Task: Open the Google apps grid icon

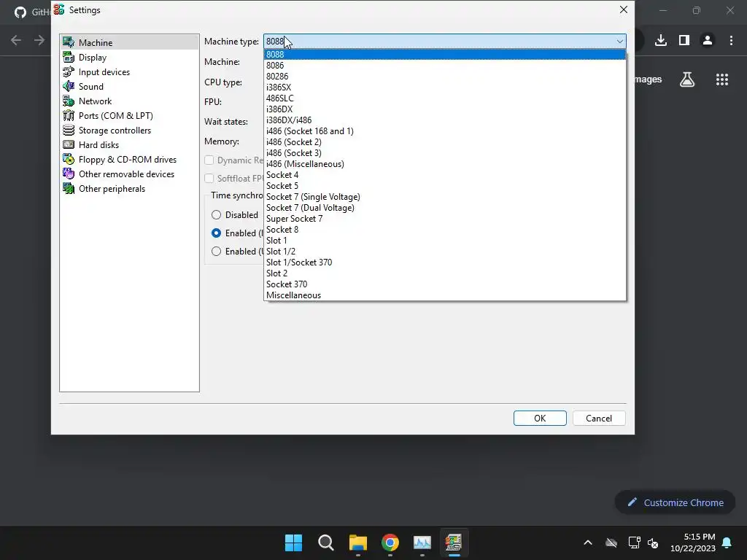Action: click(722, 79)
